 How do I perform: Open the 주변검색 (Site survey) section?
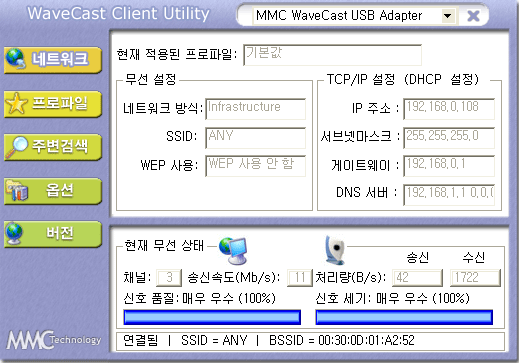coord(53,147)
